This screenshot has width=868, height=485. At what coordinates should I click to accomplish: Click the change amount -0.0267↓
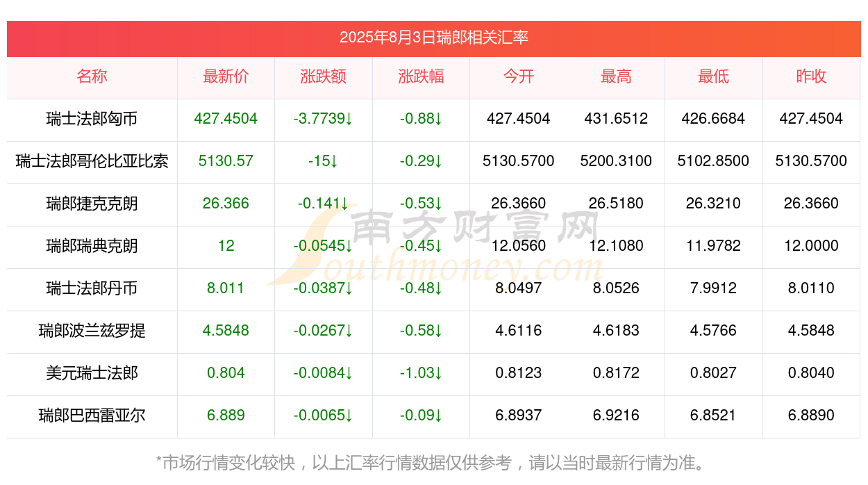coord(324,331)
